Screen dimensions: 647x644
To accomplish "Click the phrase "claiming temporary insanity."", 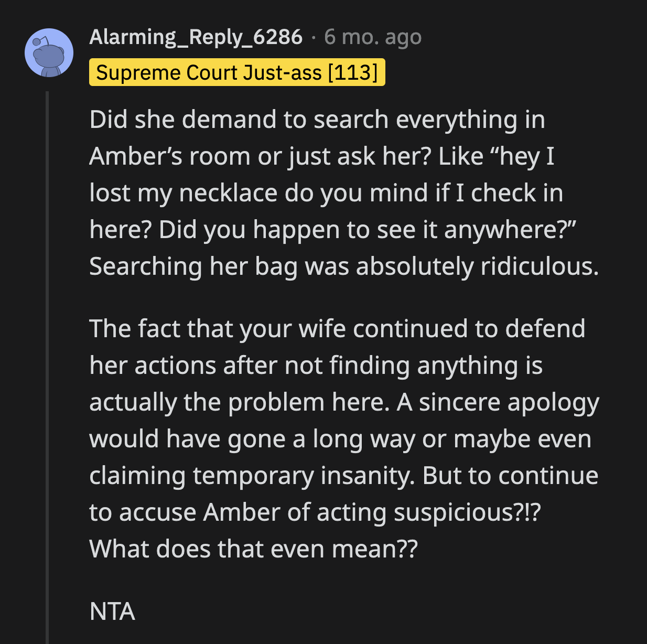I will tap(253, 476).
